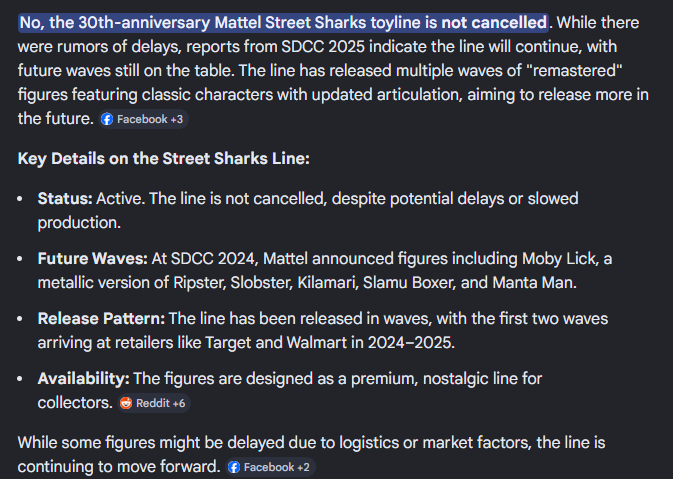
Task: Click the bold "Future Waves:" label
Action: [x=92, y=259]
